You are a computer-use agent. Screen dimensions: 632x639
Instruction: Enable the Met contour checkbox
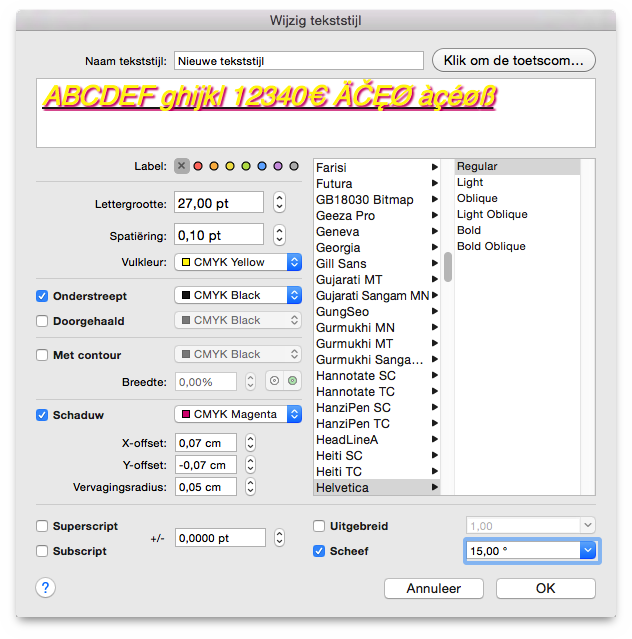click(x=42, y=355)
